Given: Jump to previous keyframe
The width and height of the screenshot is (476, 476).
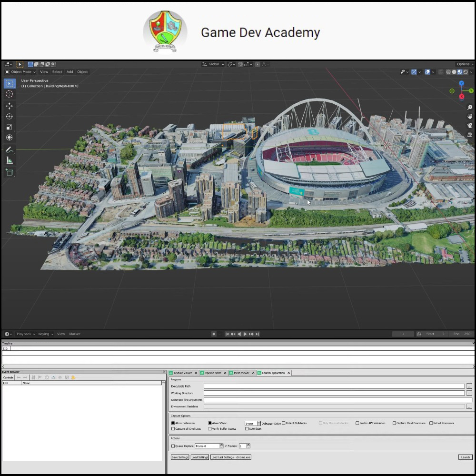Looking at the screenshot, I should (x=233, y=334).
